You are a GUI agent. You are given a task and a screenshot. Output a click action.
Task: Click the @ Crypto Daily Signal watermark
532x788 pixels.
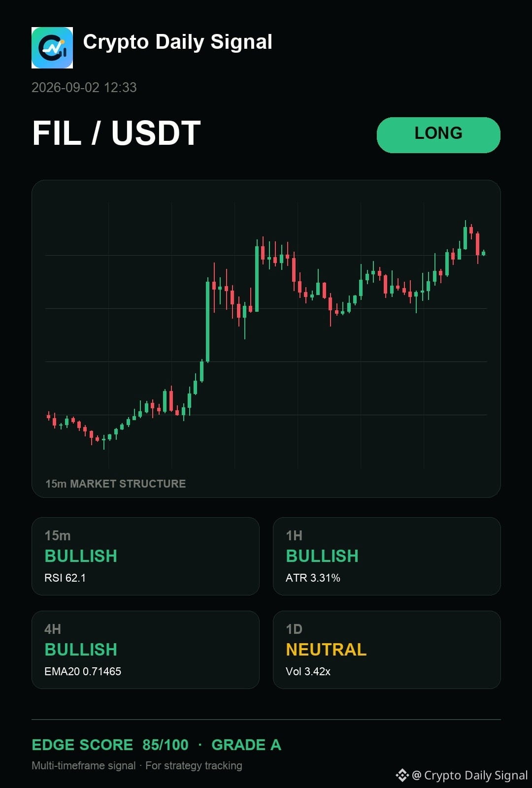pyautogui.click(x=470, y=775)
